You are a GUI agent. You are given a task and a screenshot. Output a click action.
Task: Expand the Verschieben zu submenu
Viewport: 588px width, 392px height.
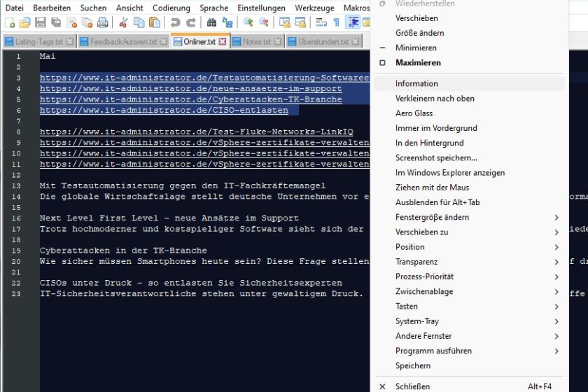click(469, 232)
